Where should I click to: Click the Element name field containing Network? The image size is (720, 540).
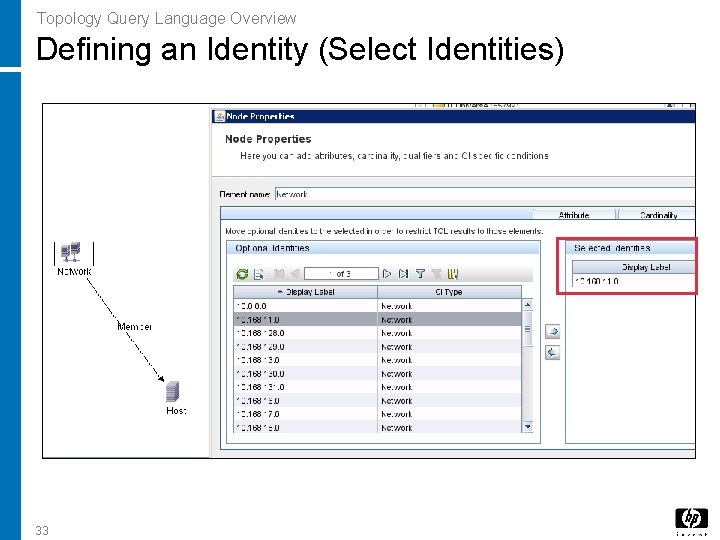pos(485,194)
